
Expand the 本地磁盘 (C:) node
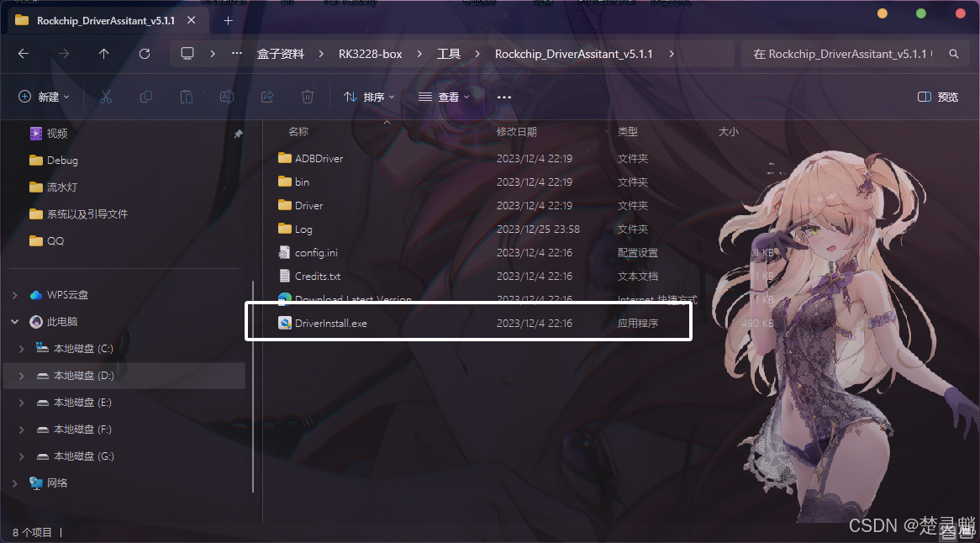pyautogui.click(x=21, y=349)
